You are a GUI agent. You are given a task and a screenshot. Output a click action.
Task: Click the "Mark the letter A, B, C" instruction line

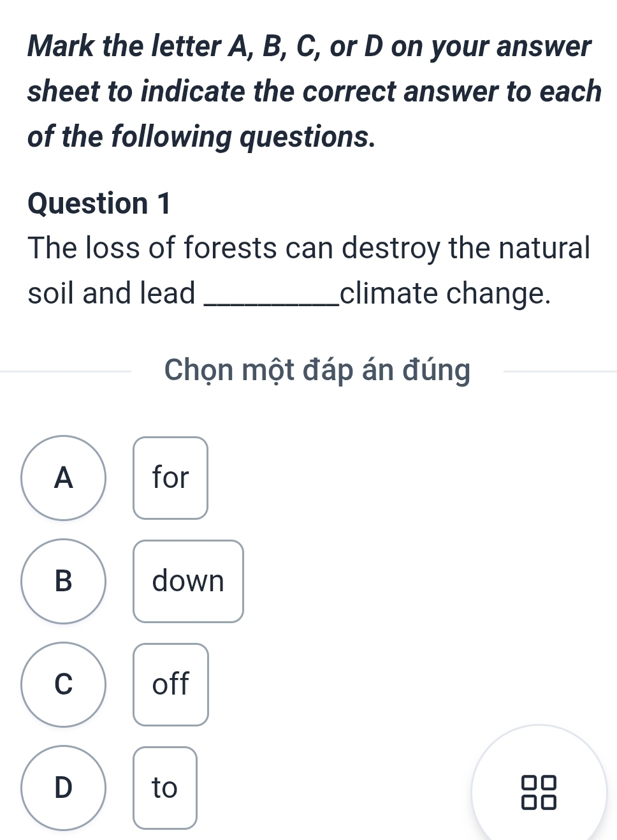point(309,47)
